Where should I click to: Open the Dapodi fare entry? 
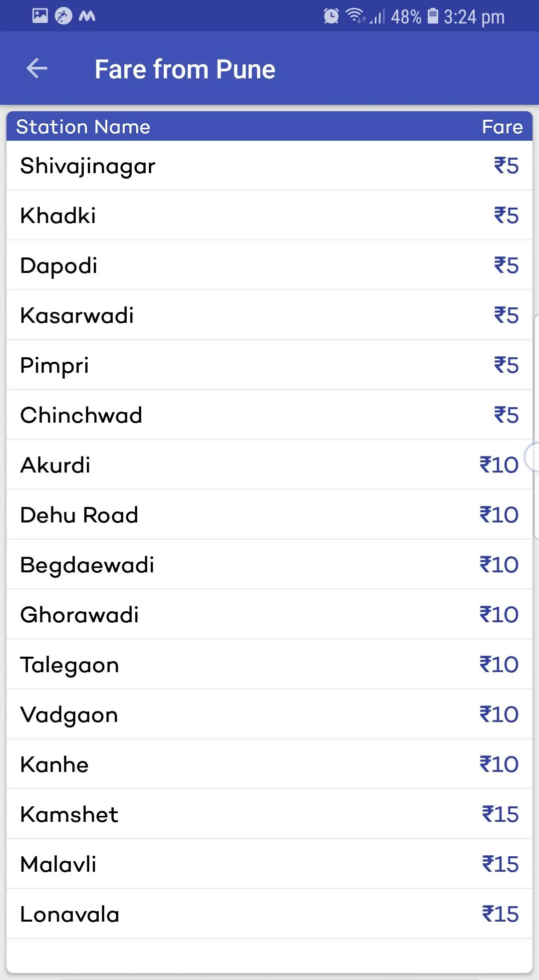click(269, 265)
